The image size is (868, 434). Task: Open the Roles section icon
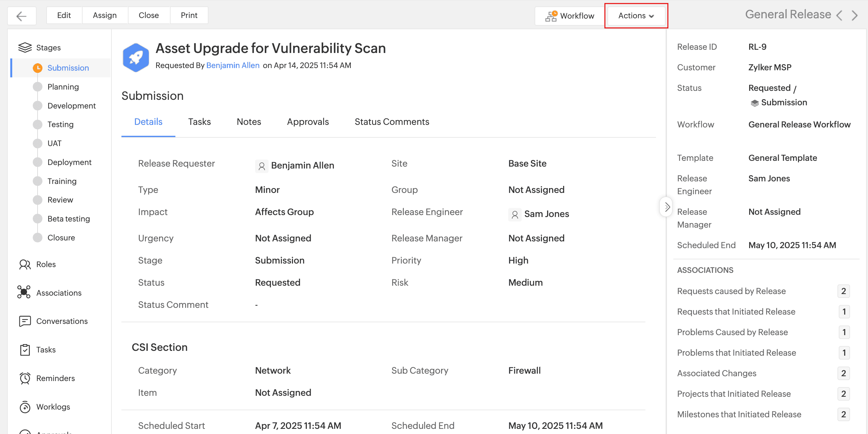(x=25, y=264)
